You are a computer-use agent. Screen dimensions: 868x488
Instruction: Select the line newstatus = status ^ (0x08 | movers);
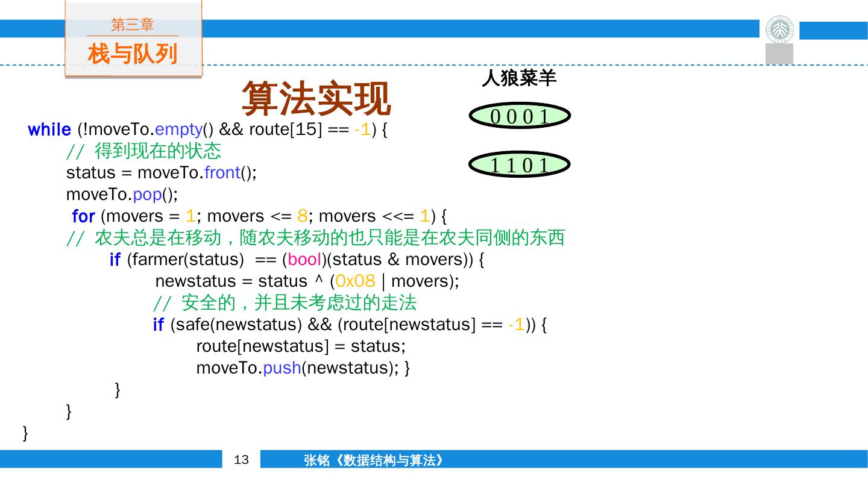pyautogui.click(x=307, y=281)
